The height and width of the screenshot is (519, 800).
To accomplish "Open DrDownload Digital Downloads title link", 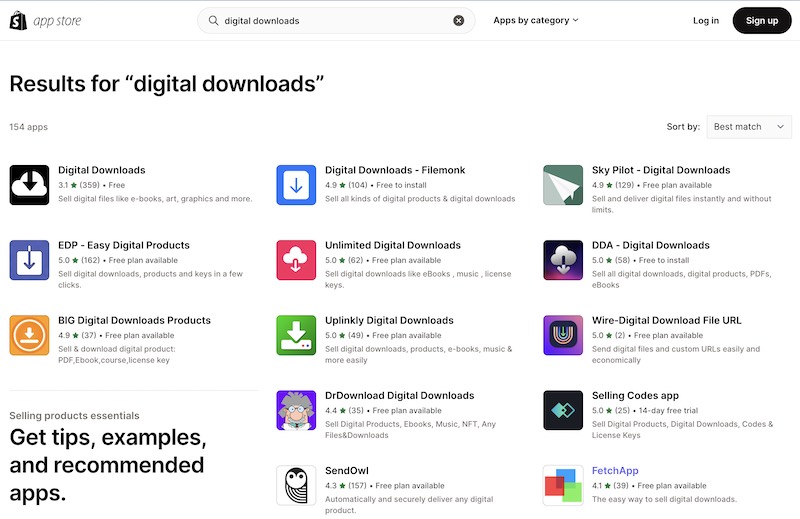I will [x=399, y=396].
